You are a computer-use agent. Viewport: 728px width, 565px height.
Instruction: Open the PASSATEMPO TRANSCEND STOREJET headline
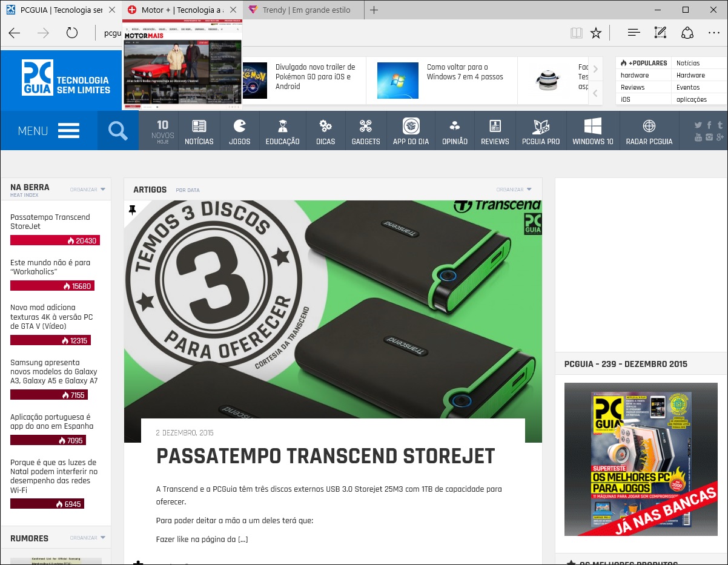[x=326, y=456]
